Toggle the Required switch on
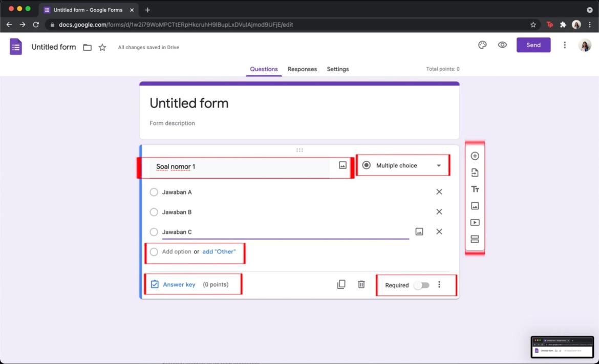Screen dimensions: 599x364 click(x=422, y=285)
